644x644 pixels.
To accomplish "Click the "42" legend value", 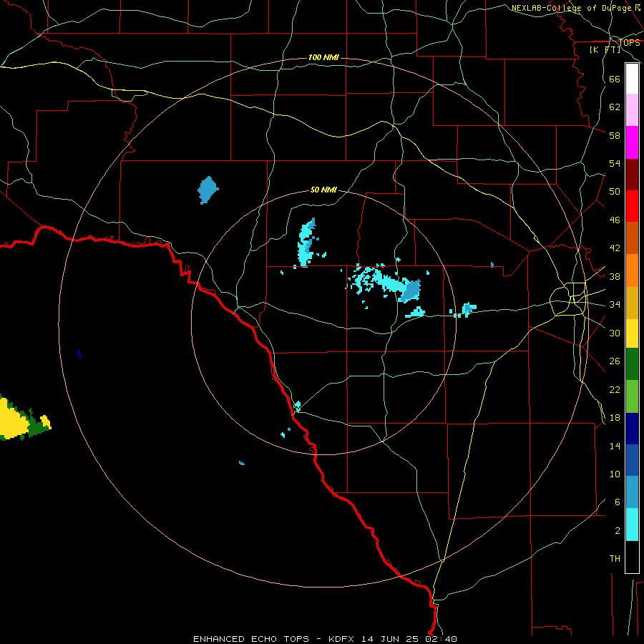I will pyautogui.click(x=615, y=248).
